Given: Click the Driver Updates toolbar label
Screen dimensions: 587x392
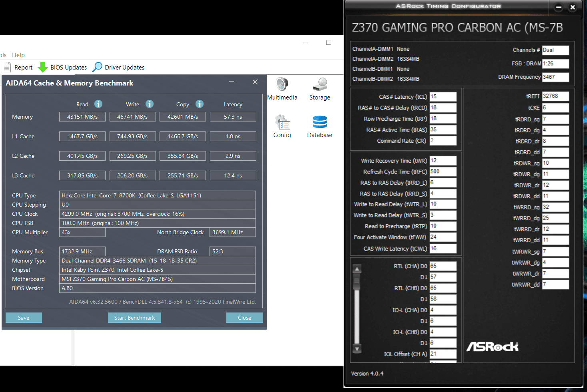Looking at the screenshot, I should [x=124, y=68].
